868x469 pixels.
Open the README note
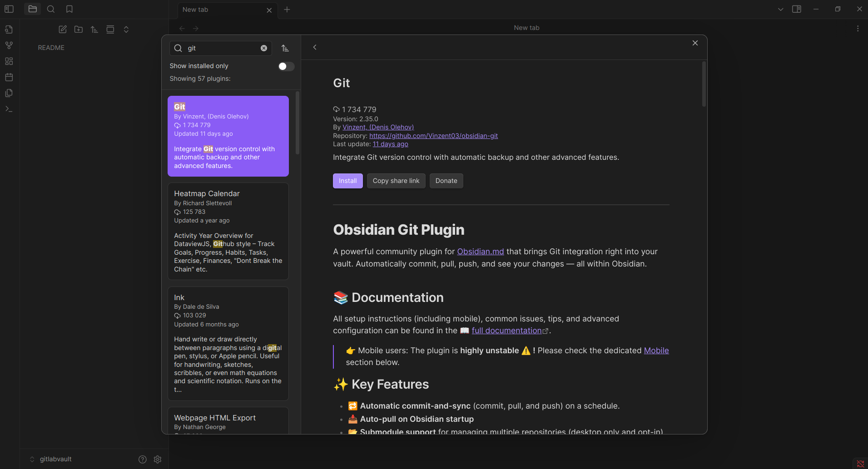[51, 48]
